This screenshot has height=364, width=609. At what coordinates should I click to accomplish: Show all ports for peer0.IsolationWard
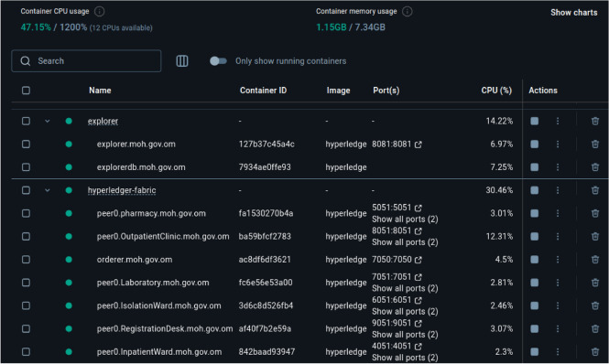405,312
